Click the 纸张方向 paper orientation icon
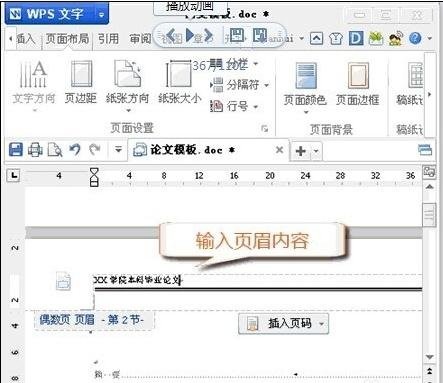Image resolution: width=443 pixels, height=383 pixels. (x=127, y=74)
